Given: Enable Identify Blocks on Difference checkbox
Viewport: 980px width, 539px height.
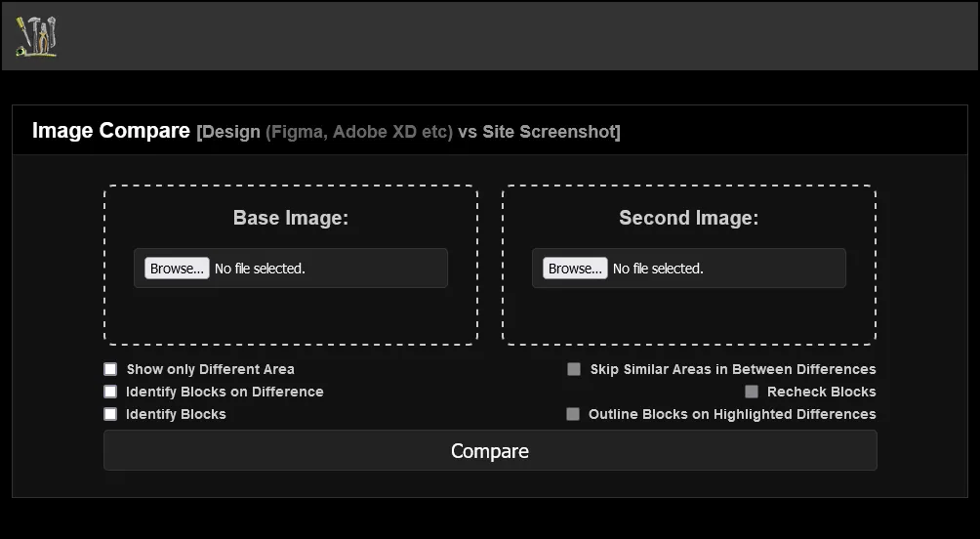Looking at the screenshot, I should pos(110,392).
